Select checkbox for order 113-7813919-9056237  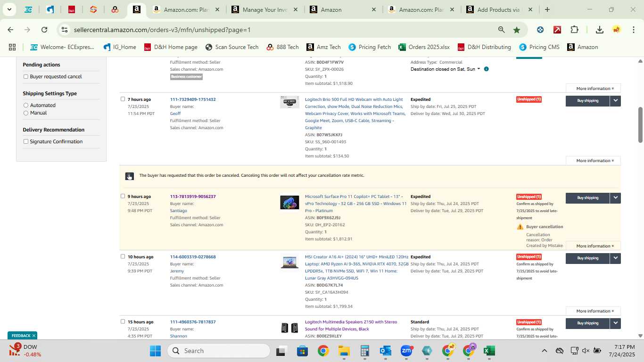point(123,196)
